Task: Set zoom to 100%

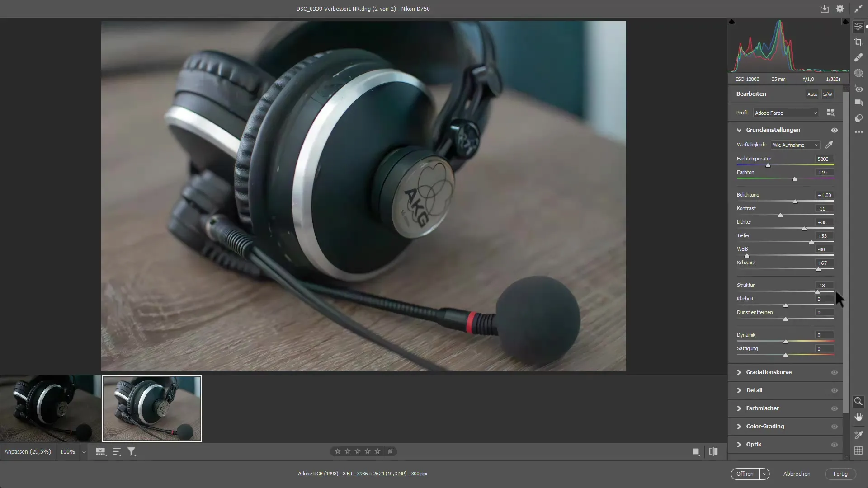Action: [68, 452]
